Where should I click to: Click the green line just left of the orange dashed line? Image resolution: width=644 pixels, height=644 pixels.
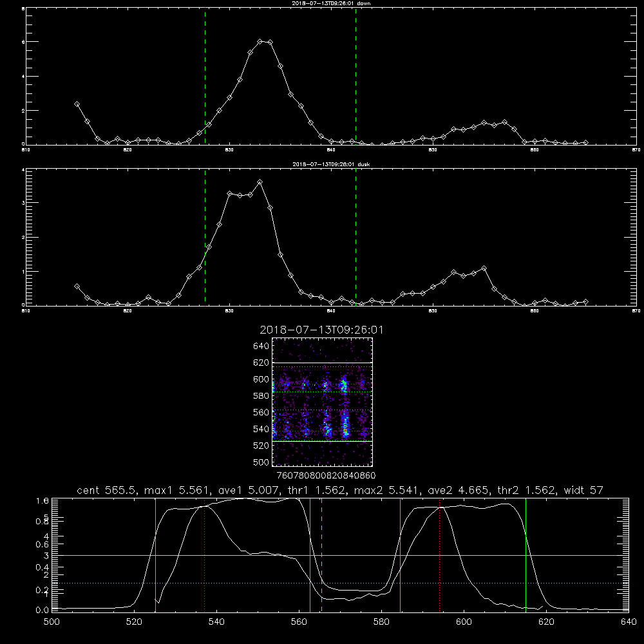pyautogui.click(x=310, y=555)
